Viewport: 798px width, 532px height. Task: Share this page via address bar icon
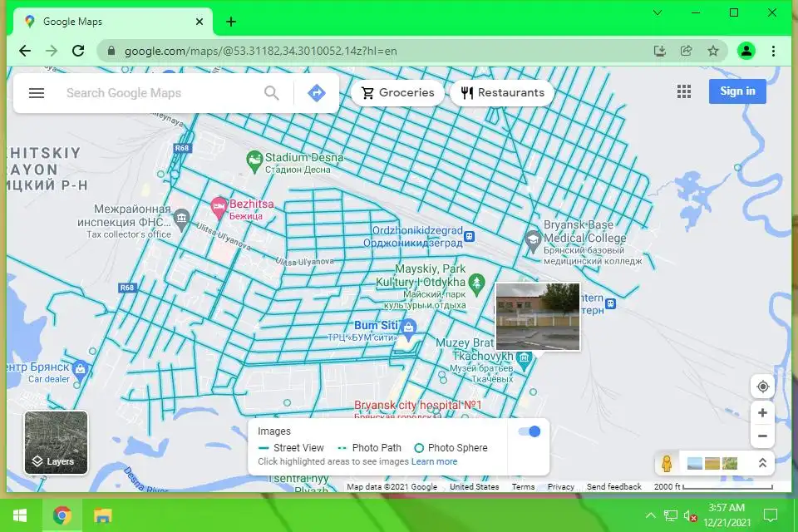pyautogui.click(x=686, y=51)
